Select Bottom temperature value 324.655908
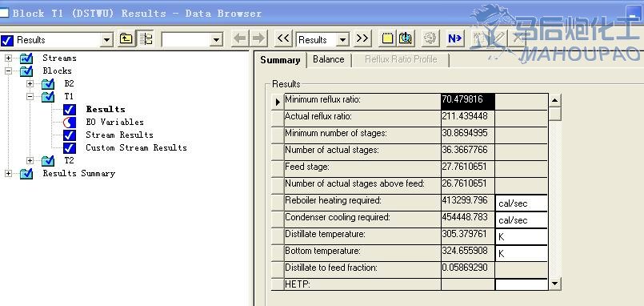This screenshot has height=306, width=644. coord(468,253)
